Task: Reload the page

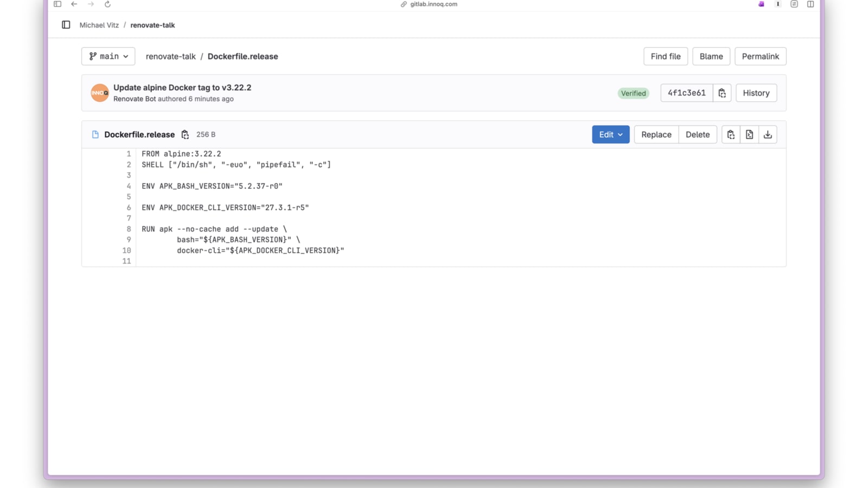Action: (x=107, y=4)
